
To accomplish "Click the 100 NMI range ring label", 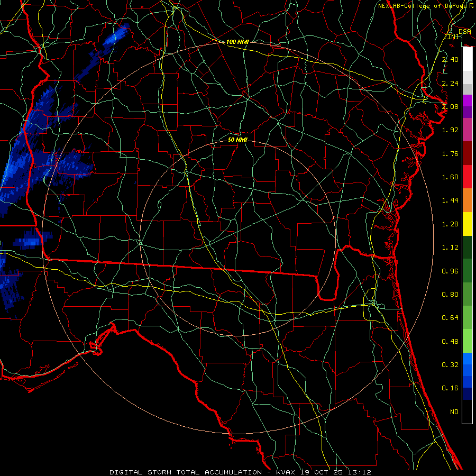I will point(237,42).
